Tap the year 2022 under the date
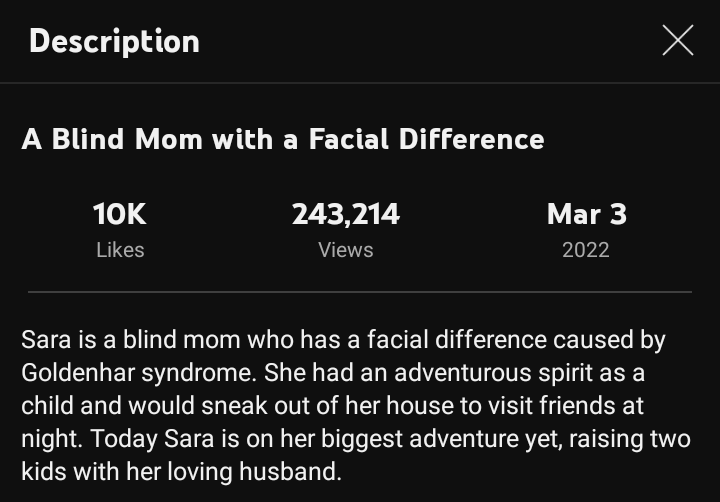The height and width of the screenshot is (502, 720). (586, 250)
